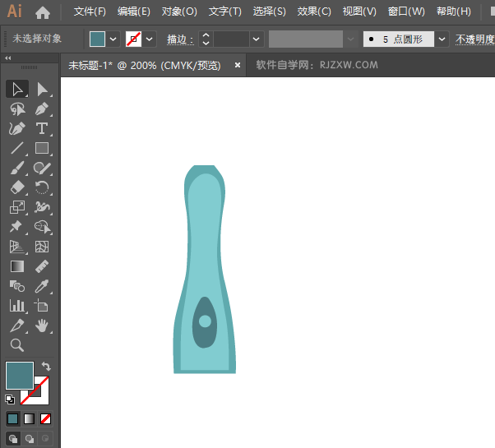The image size is (495, 448).
Task: Pick the Eyedropper tool
Action: tap(42, 287)
